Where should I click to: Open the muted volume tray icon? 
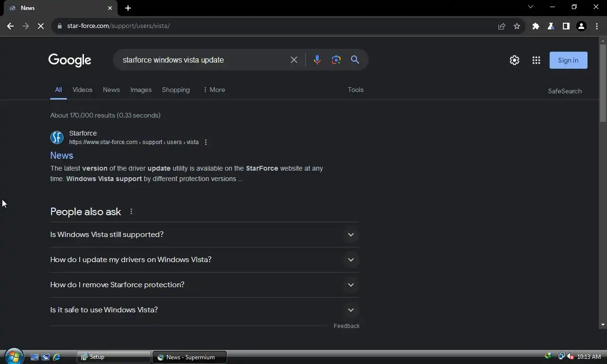coord(570,356)
